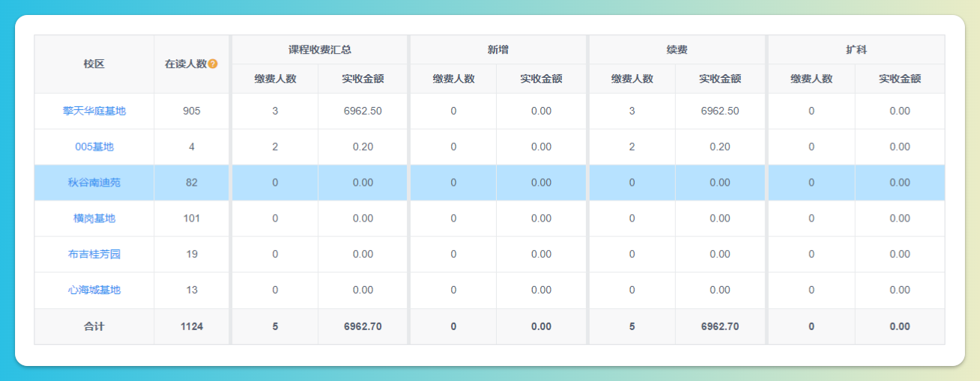The height and width of the screenshot is (381, 980).
Task: Click 合计 课程收费汇总 amount 6962.70
Action: pyautogui.click(x=363, y=326)
